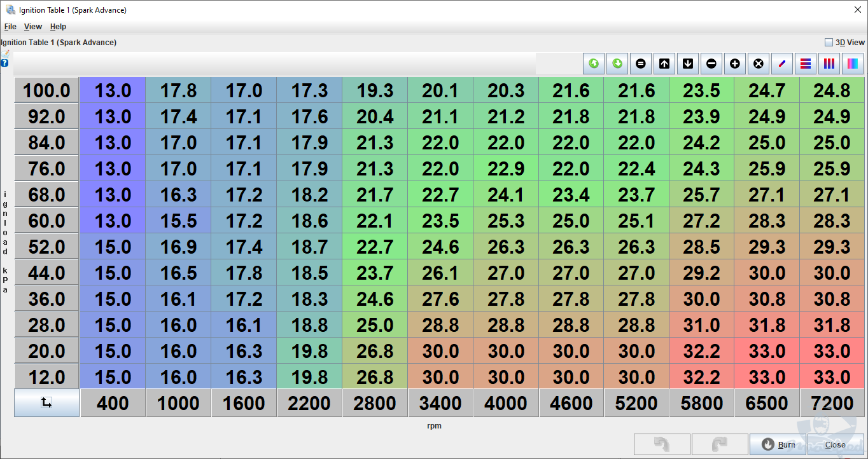Open the Help menu

point(58,27)
